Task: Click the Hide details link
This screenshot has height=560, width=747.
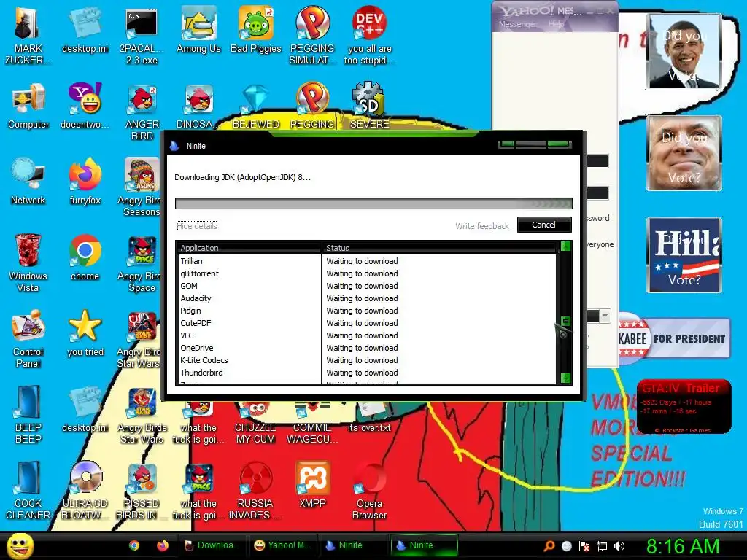Action: click(x=197, y=226)
